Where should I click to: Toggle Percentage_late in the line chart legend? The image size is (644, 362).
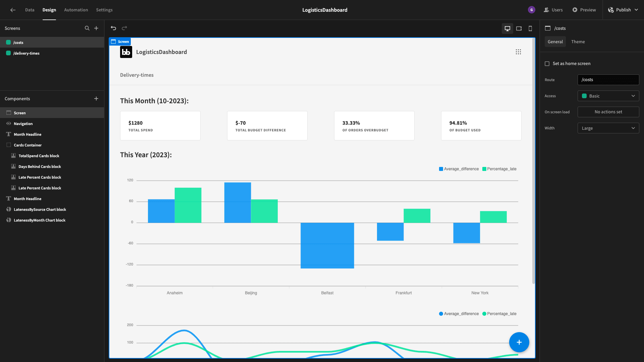point(499,314)
